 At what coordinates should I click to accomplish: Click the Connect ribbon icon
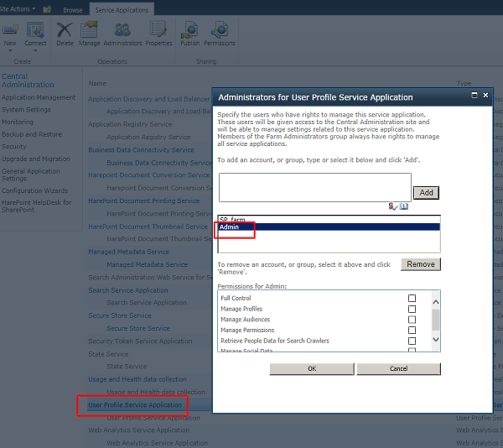click(x=35, y=29)
